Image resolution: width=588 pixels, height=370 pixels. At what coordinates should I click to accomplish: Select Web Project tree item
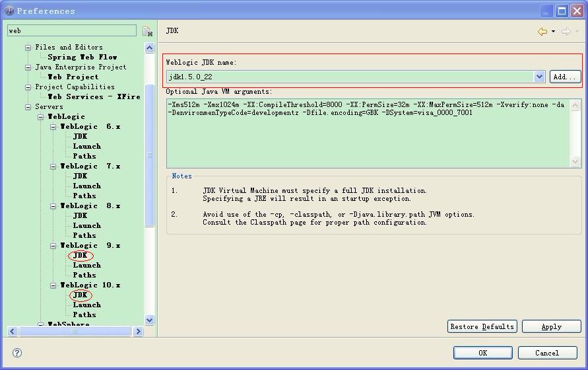[x=73, y=77]
